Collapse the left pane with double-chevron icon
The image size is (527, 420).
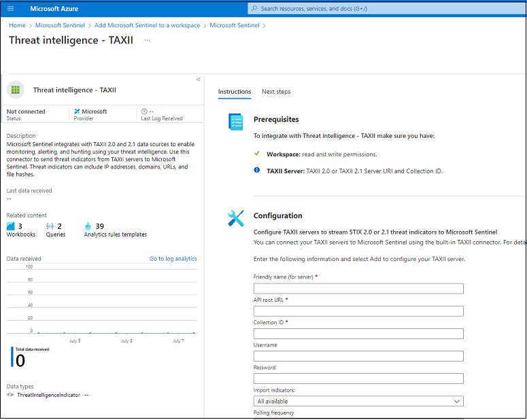pyautogui.click(x=198, y=80)
